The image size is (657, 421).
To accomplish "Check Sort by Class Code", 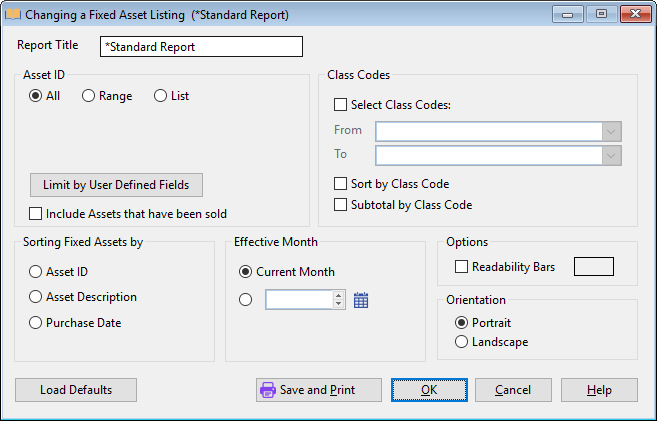I will click(341, 184).
